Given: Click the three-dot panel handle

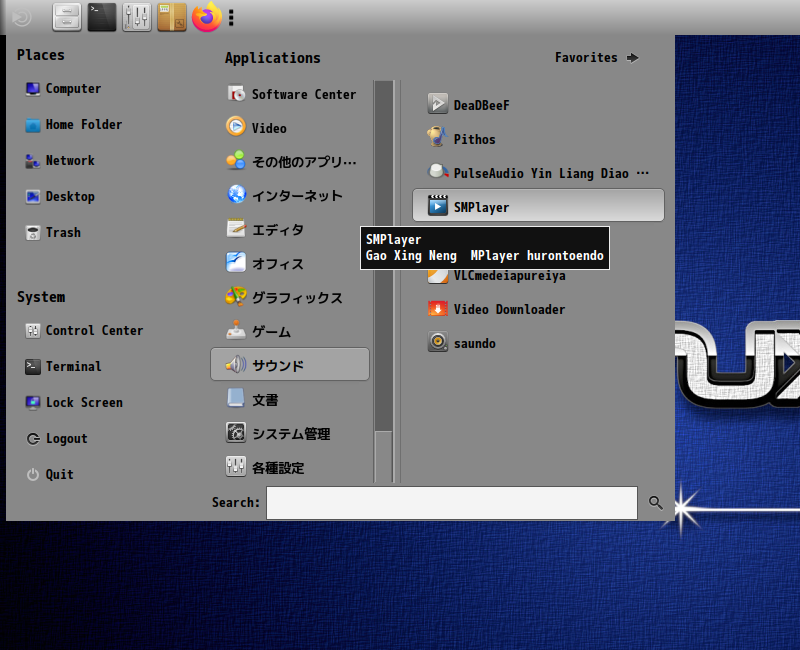Looking at the screenshot, I should [231, 18].
